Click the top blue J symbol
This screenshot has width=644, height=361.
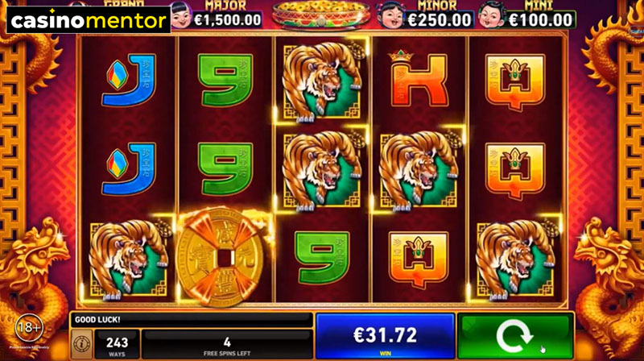[x=129, y=80]
